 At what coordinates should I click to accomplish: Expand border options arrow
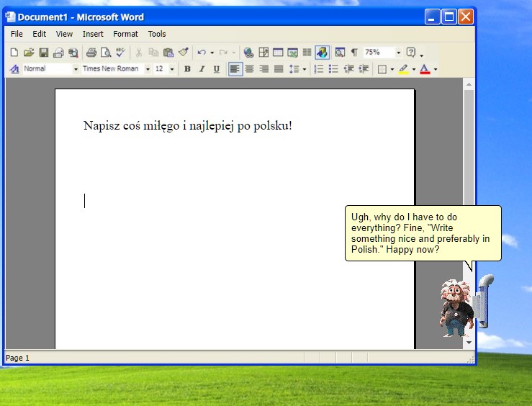[x=392, y=69]
